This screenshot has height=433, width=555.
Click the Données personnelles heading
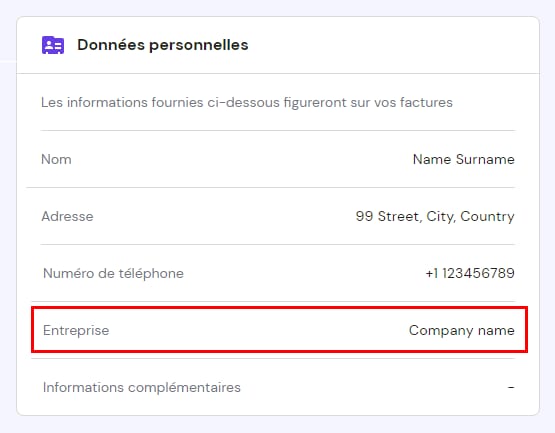click(163, 45)
